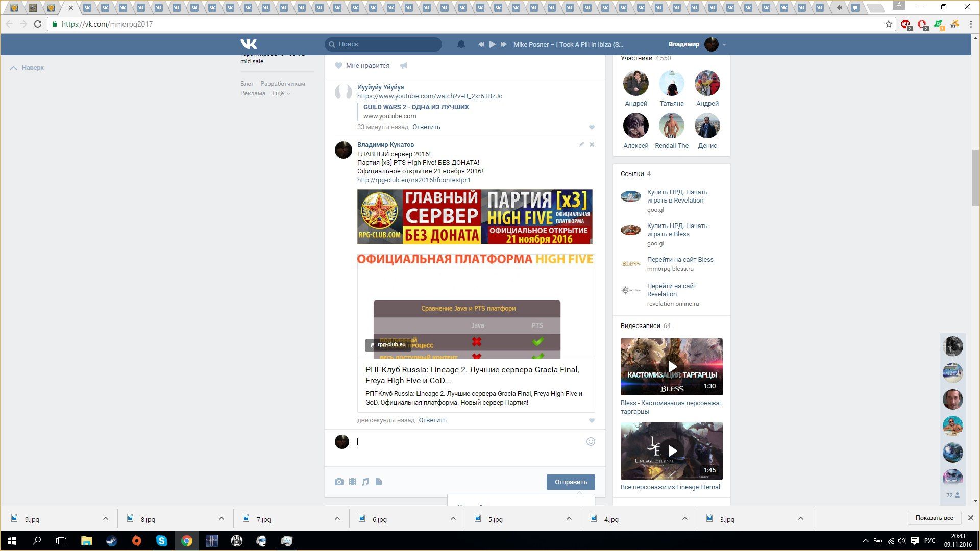Like the Йуууйуйу comment heart
Viewport: 980px width, 551px height.
pos(592,128)
